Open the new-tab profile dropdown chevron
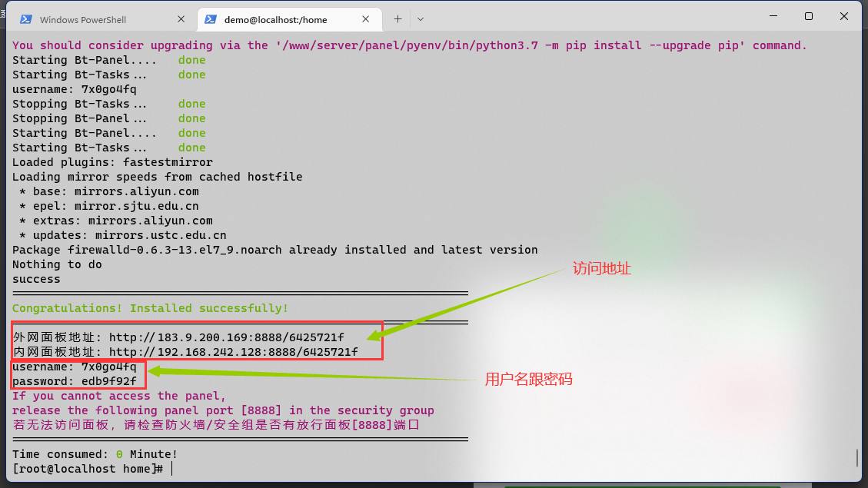 420,19
